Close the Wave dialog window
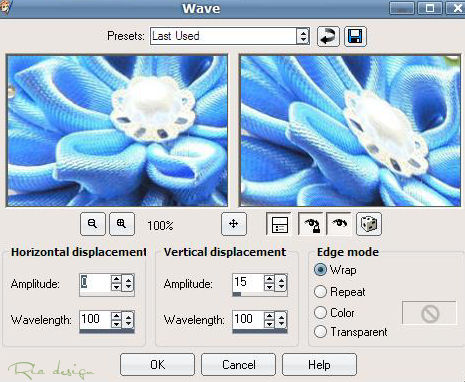This screenshot has height=382, width=465. click(x=458, y=8)
